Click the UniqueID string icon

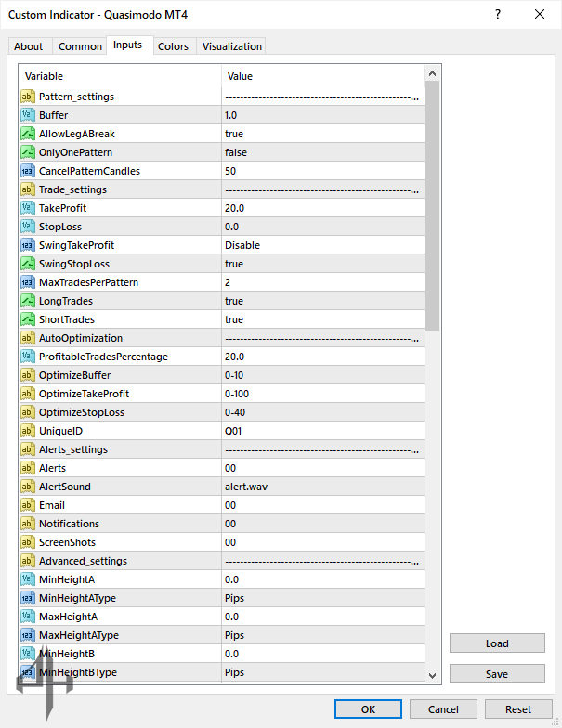27,431
